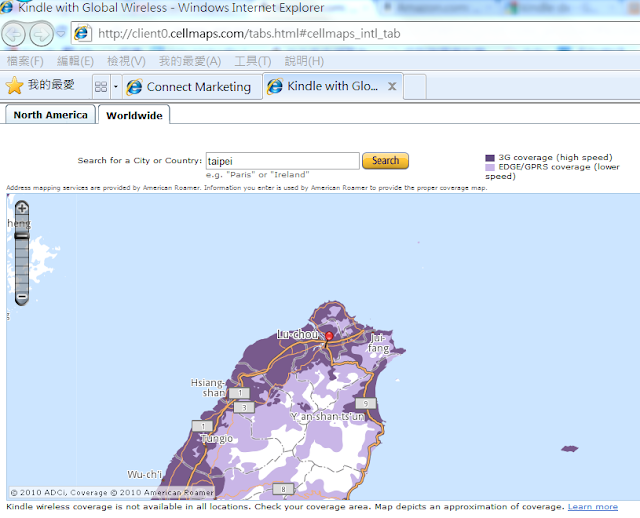Click the browser Forward arrow button
The width and height of the screenshot is (640, 518).
41,34
